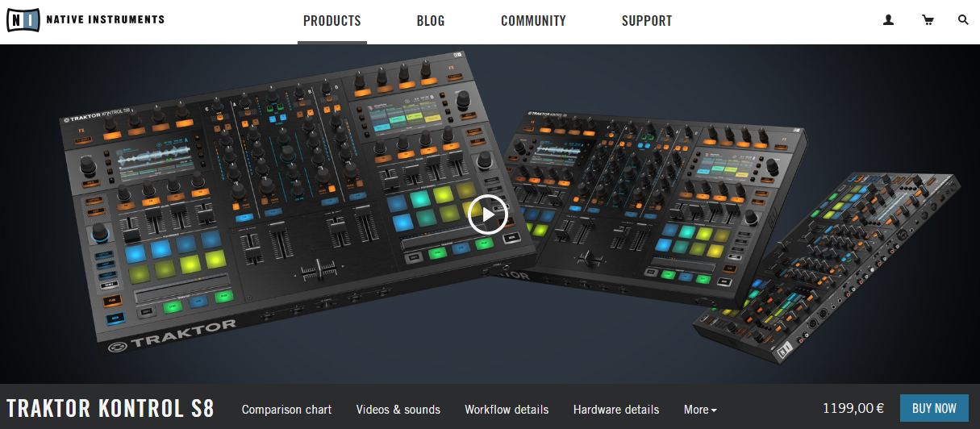The image size is (980, 429).
Task: Open the user account icon
Action: (x=888, y=20)
